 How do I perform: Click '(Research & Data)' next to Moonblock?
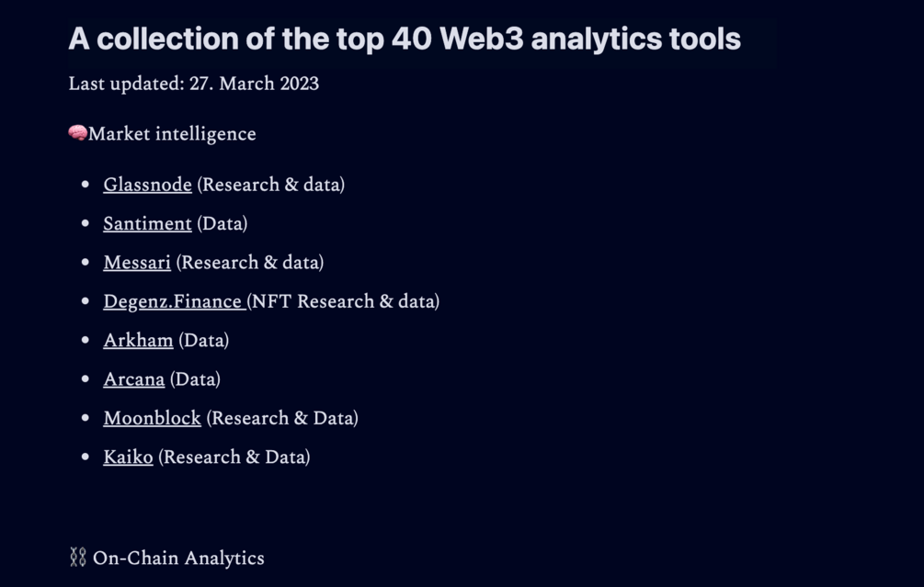tap(282, 418)
